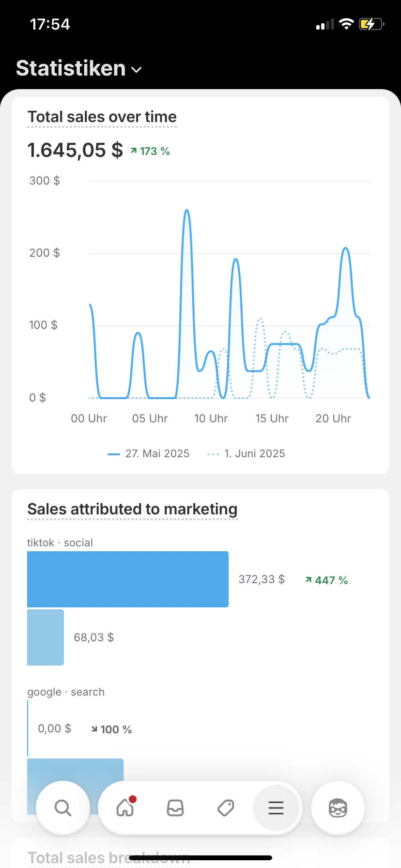Open the Home tab icon

click(x=125, y=808)
